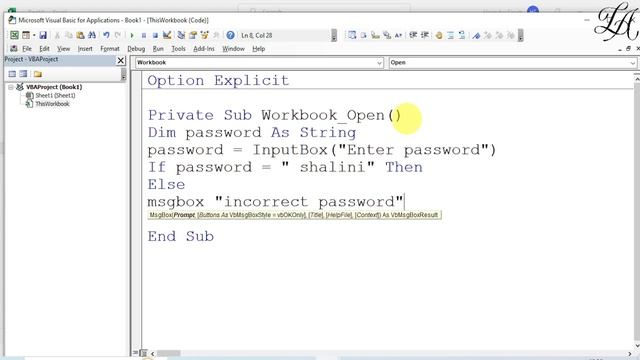Open Find with the binoculars icon
This screenshot has width=640, height=360.
tap(92, 36)
